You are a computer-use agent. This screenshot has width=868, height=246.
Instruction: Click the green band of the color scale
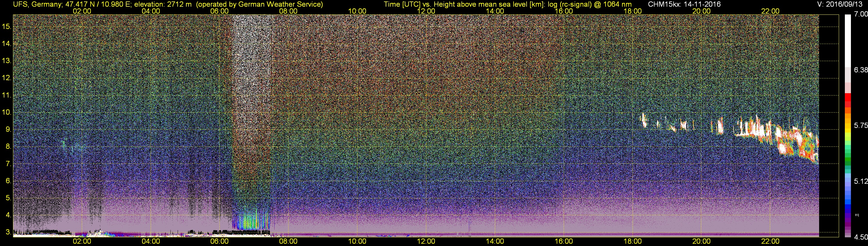(848, 160)
